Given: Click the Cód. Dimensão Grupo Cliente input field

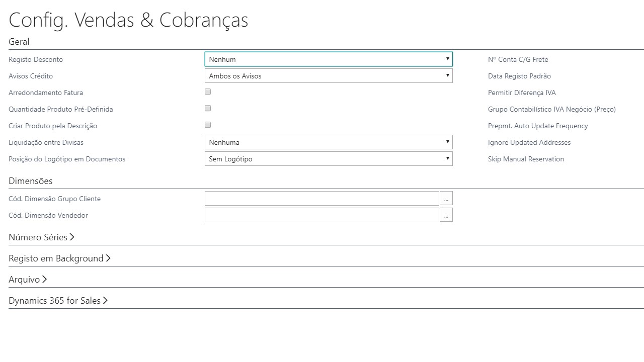Looking at the screenshot, I should [322, 199].
